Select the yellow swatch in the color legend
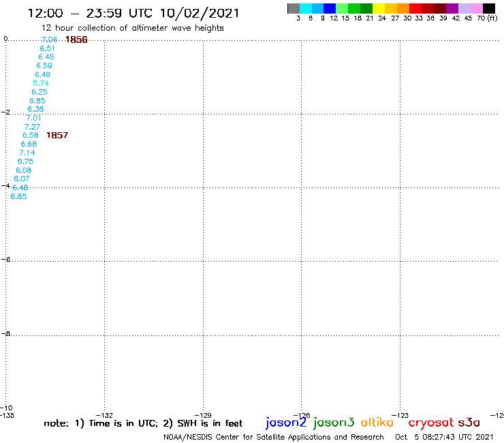The height and width of the screenshot is (443, 504). pos(379,8)
